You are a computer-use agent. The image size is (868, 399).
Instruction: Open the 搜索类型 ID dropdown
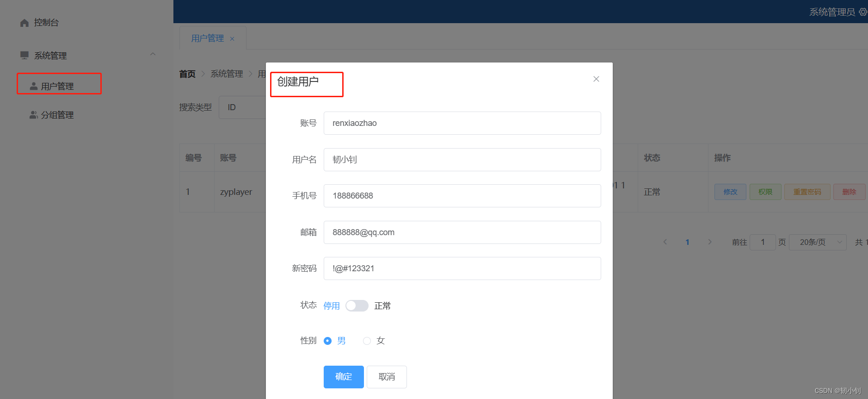pyautogui.click(x=242, y=107)
